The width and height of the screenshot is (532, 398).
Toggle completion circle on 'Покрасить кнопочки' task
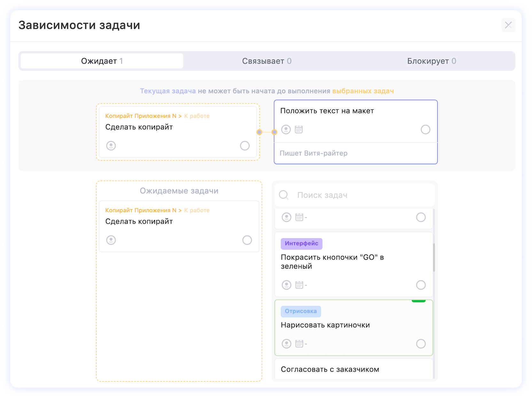[421, 285]
